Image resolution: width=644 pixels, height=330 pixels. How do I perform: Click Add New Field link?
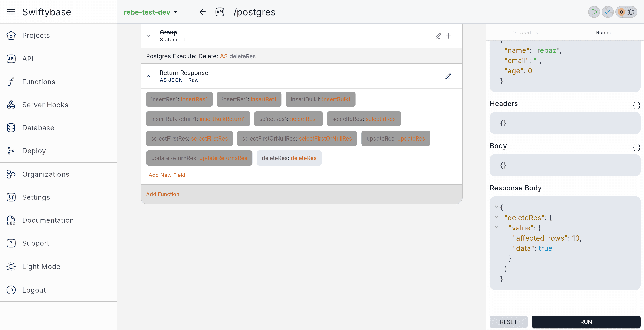167,175
